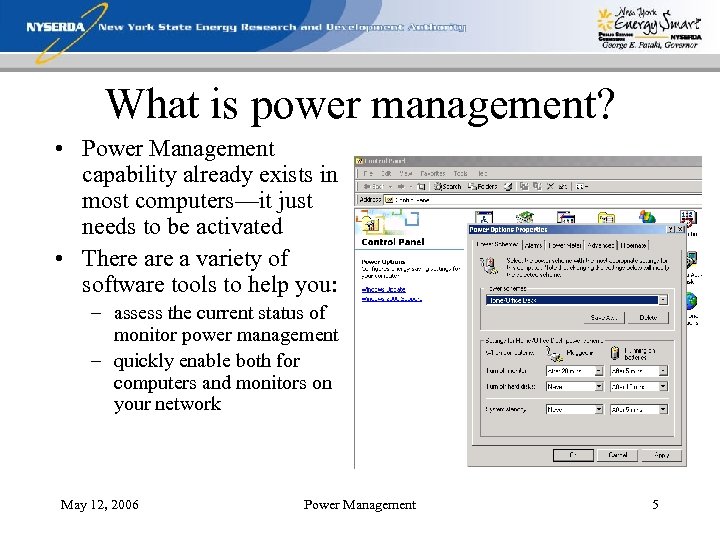Screen dimensions: 720x540
Task: Click the slide number 5
Action: coord(655,505)
